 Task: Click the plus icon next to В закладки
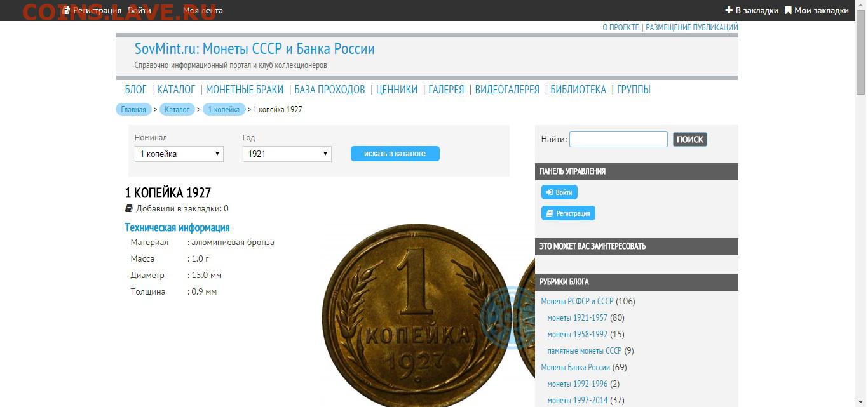(729, 10)
